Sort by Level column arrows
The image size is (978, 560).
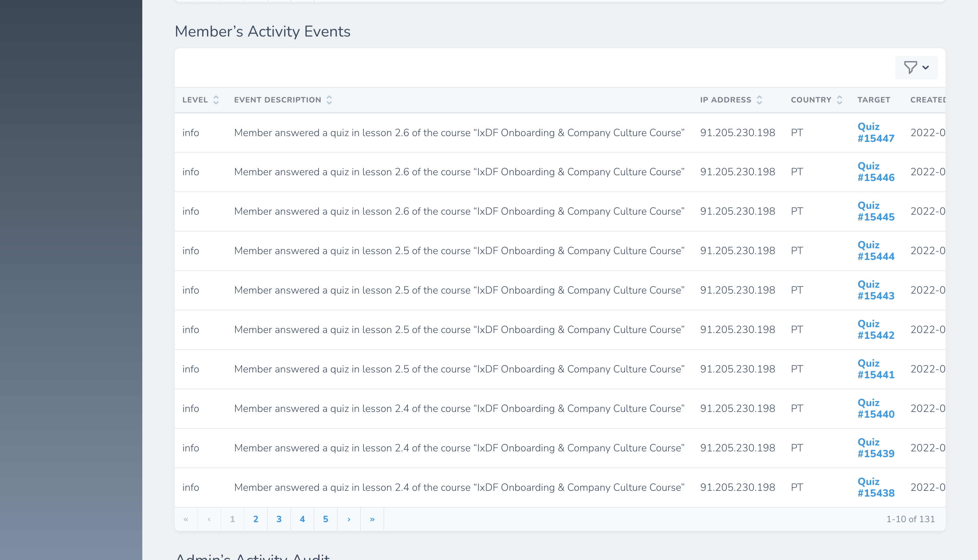[x=216, y=100]
